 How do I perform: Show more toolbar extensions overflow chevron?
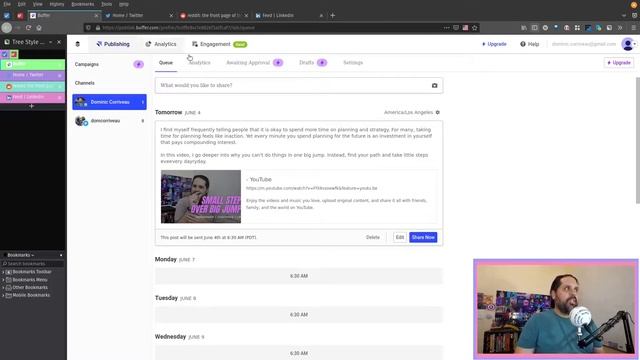(x=620, y=28)
